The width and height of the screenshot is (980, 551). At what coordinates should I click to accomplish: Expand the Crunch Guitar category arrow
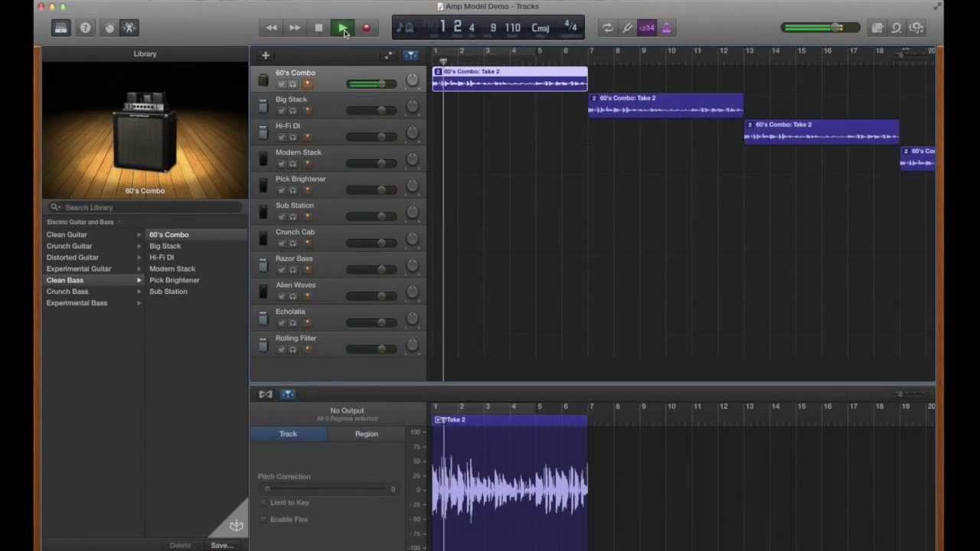139,246
